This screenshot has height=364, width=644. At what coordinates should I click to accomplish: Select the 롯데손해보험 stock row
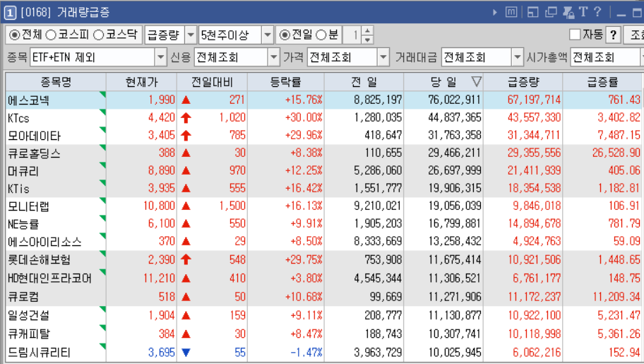tap(323, 260)
